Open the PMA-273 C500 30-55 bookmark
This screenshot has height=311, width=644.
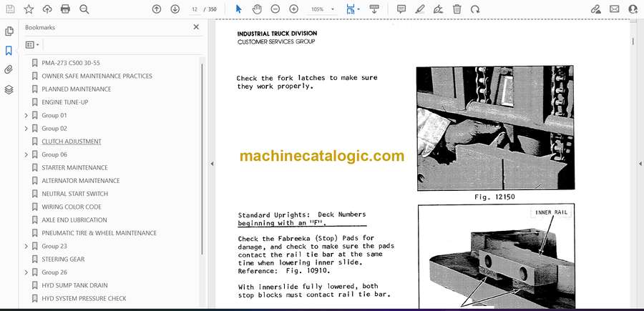pos(71,63)
